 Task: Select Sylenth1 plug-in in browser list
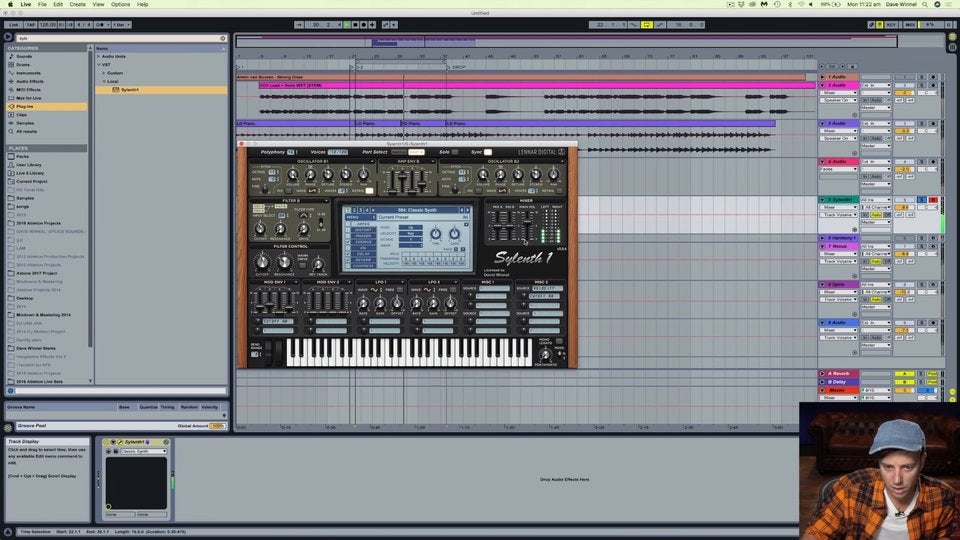click(130, 89)
